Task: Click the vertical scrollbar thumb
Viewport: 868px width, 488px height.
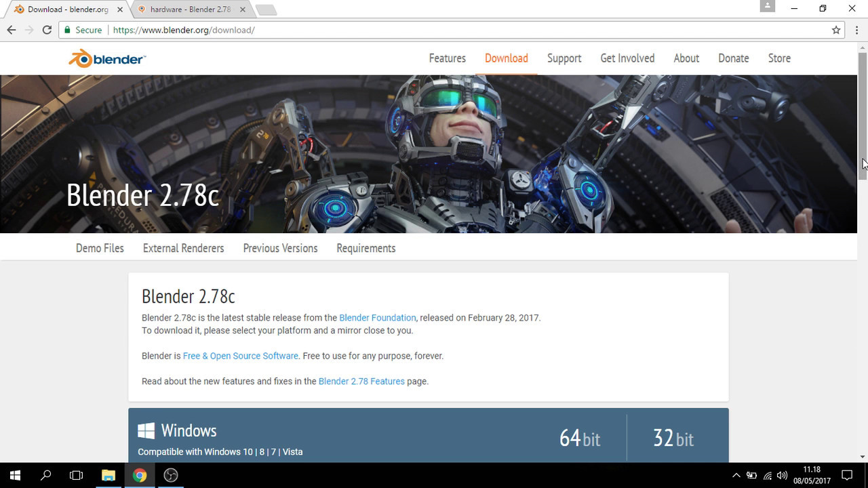Action: (863, 115)
